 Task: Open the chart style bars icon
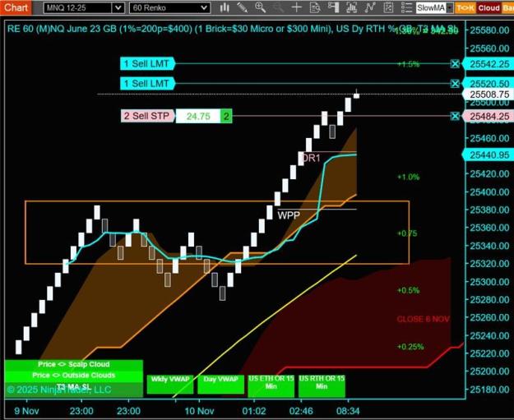pyautogui.click(x=225, y=7)
